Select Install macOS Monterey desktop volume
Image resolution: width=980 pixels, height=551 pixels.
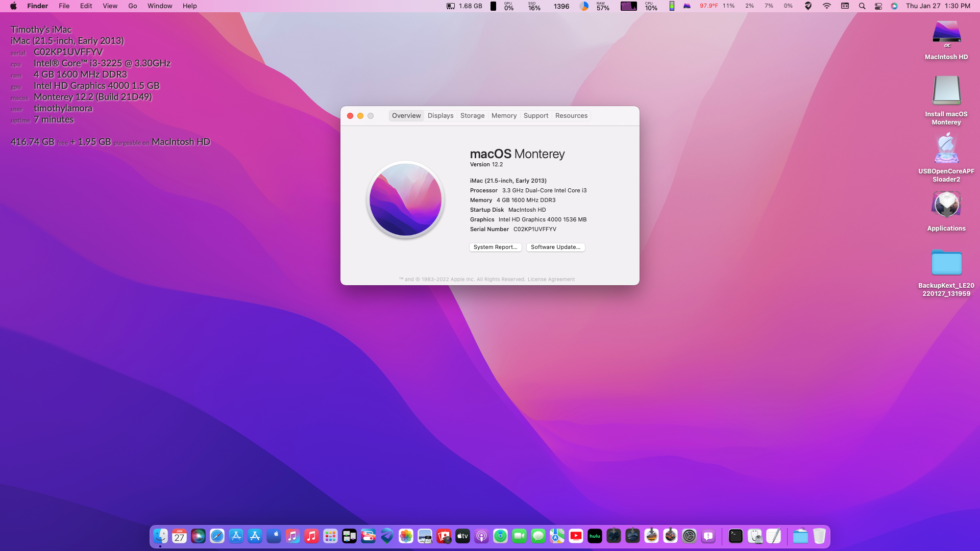click(x=946, y=100)
